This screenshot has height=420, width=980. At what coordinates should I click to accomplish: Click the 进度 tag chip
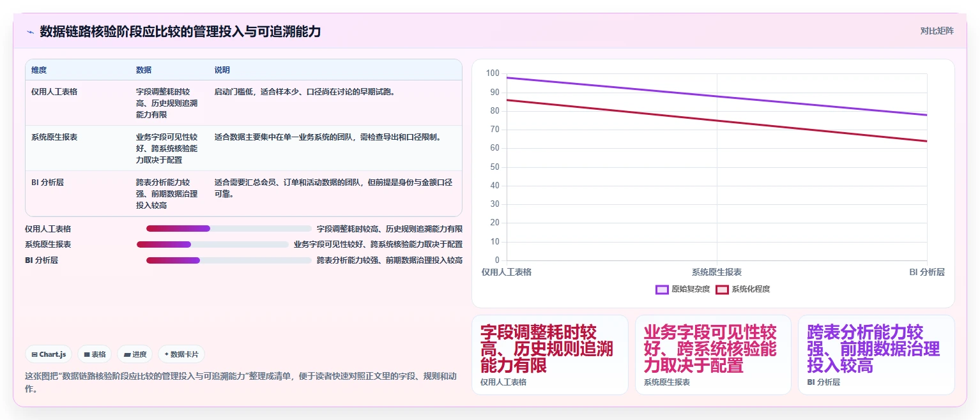(x=135, y=354)
